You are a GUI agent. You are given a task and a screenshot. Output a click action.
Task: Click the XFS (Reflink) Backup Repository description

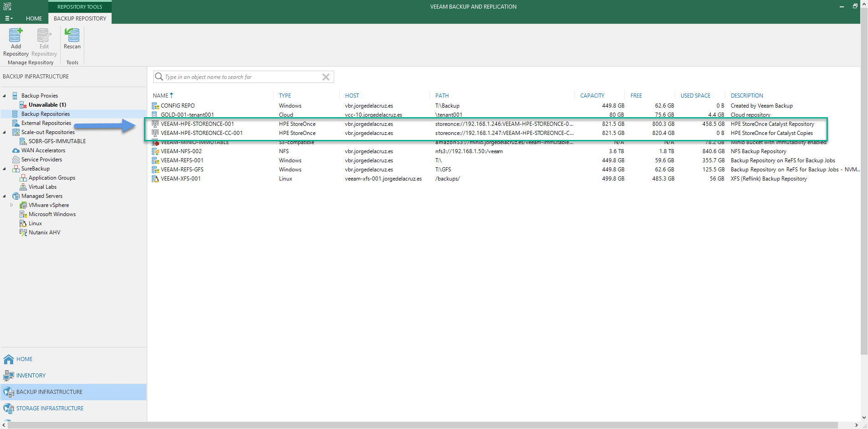point(769,179)
